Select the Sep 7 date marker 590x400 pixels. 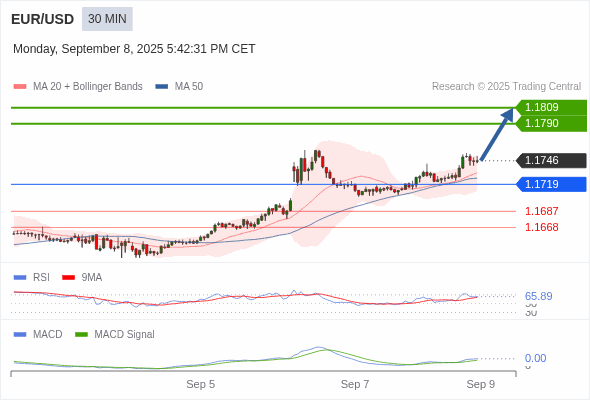(355, 384)
